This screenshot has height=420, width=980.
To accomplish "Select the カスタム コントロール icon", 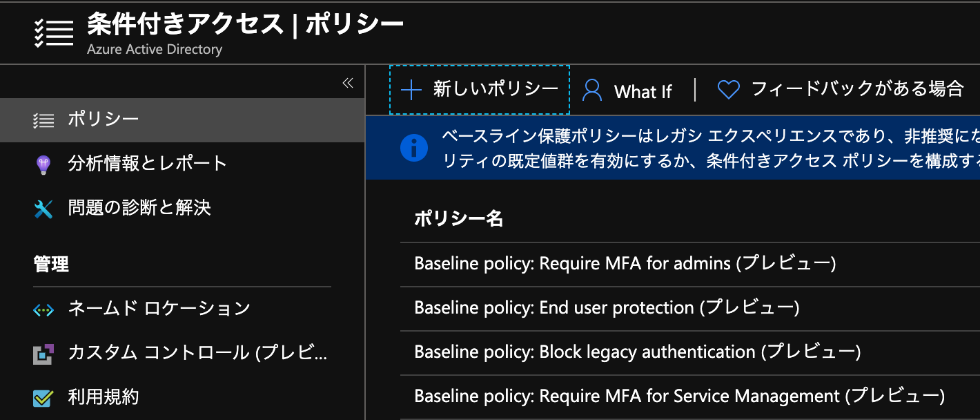I will point(44,354).
